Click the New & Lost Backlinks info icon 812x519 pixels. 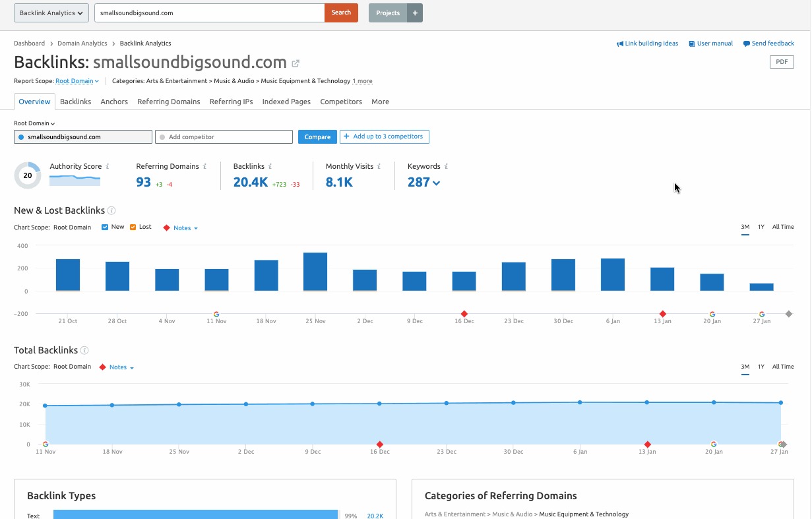point(111,211)
